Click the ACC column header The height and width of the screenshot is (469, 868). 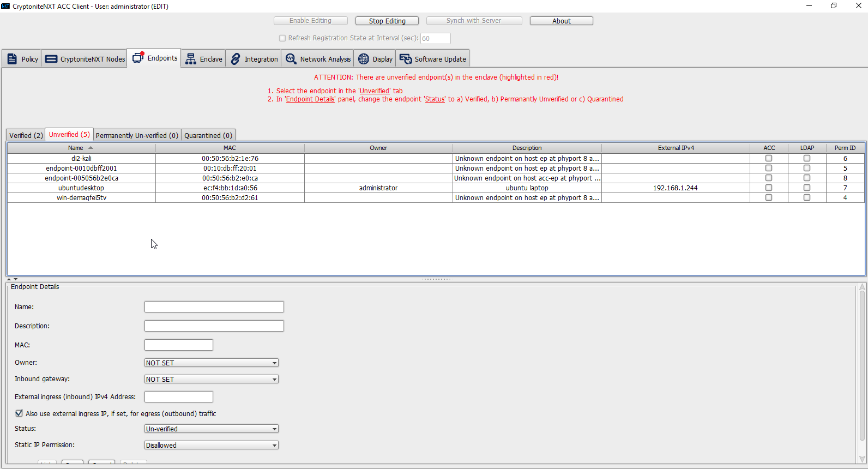tap(769, 148)
